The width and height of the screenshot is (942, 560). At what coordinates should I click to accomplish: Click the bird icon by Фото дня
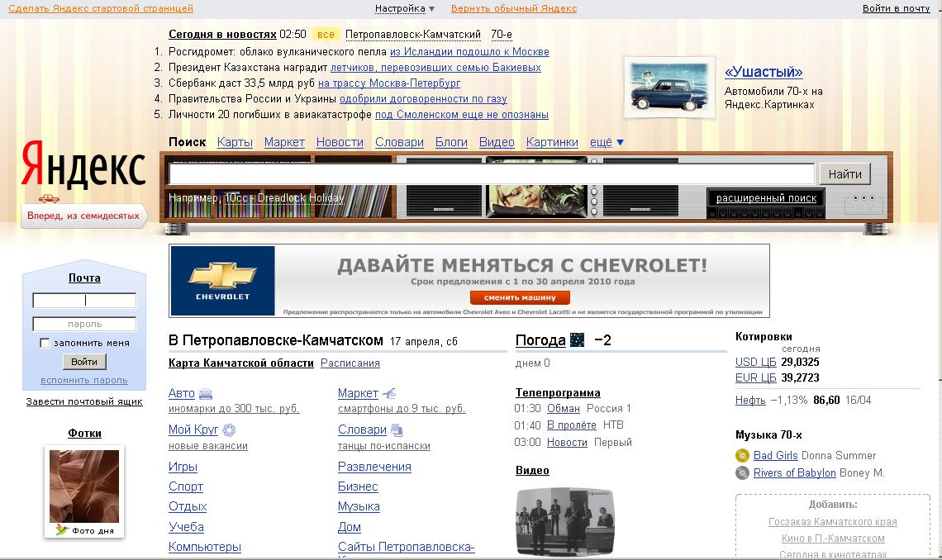pyautogui.click(x=62, y=530)
